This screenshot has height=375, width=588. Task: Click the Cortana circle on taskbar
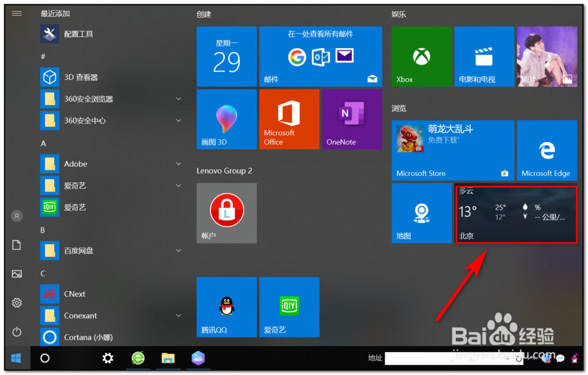45,359
